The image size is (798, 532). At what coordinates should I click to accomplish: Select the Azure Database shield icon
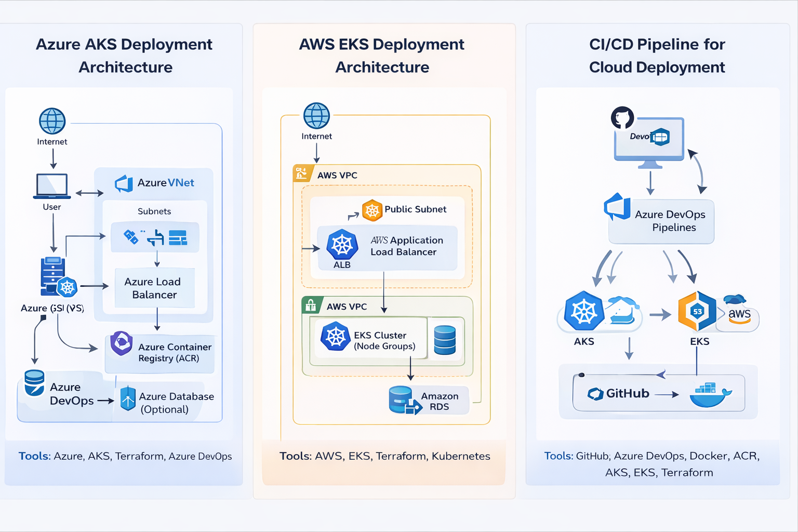[128, 398]
